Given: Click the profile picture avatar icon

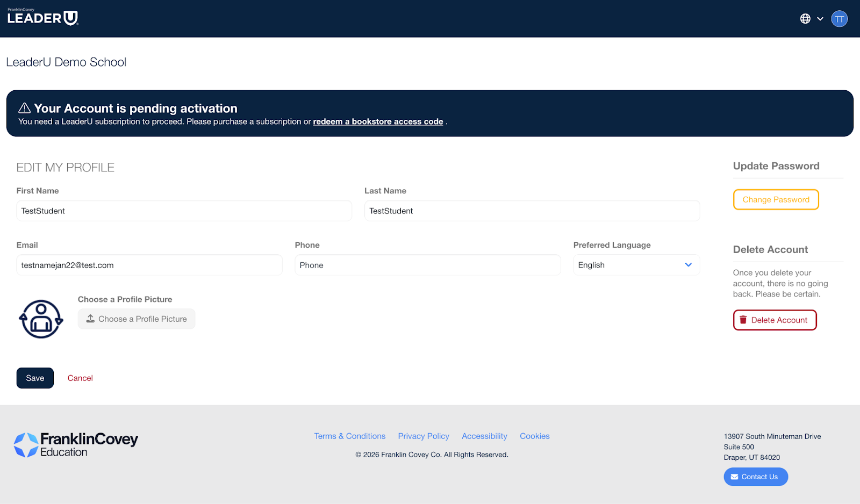Looking at the screenshot, I should pyautogui.click(x=41, y=319).
